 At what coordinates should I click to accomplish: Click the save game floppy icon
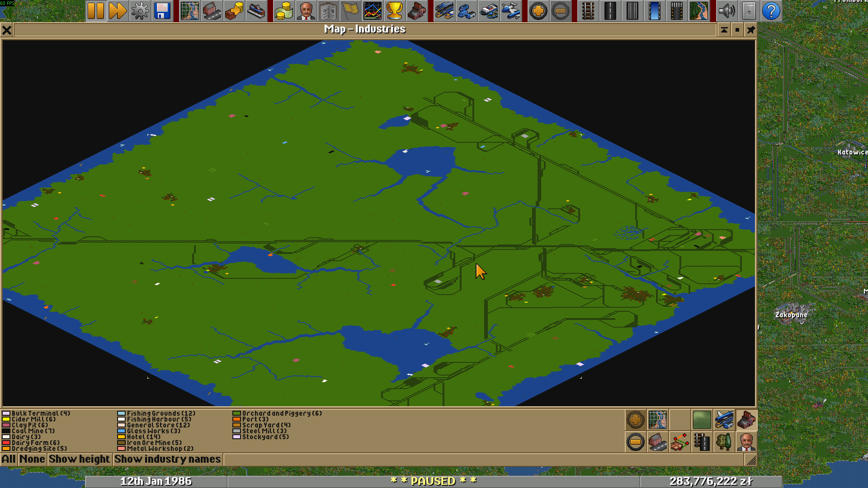click(x=162, y=11)
